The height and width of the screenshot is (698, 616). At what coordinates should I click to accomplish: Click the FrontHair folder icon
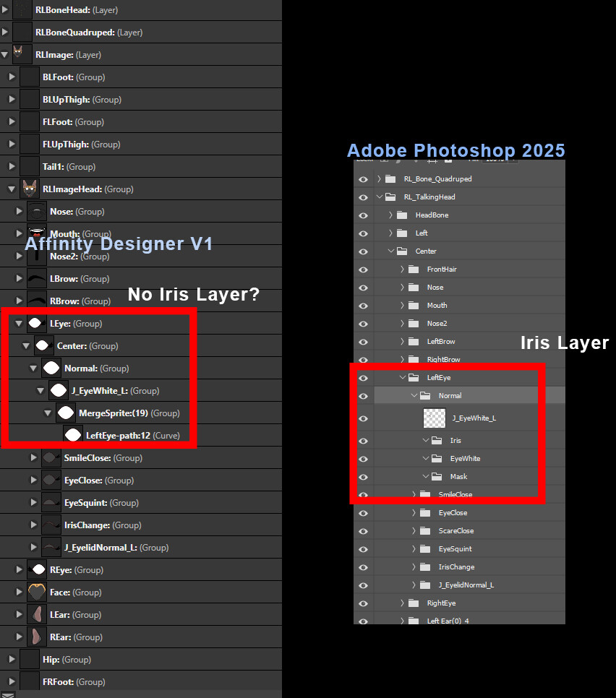coord(414,270)
